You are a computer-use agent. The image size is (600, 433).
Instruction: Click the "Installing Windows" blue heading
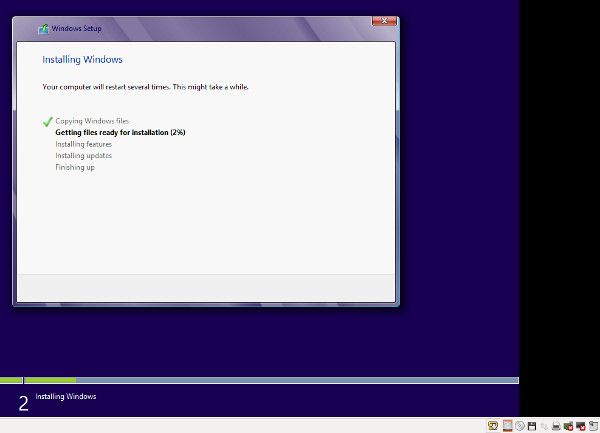pos(82,60)
